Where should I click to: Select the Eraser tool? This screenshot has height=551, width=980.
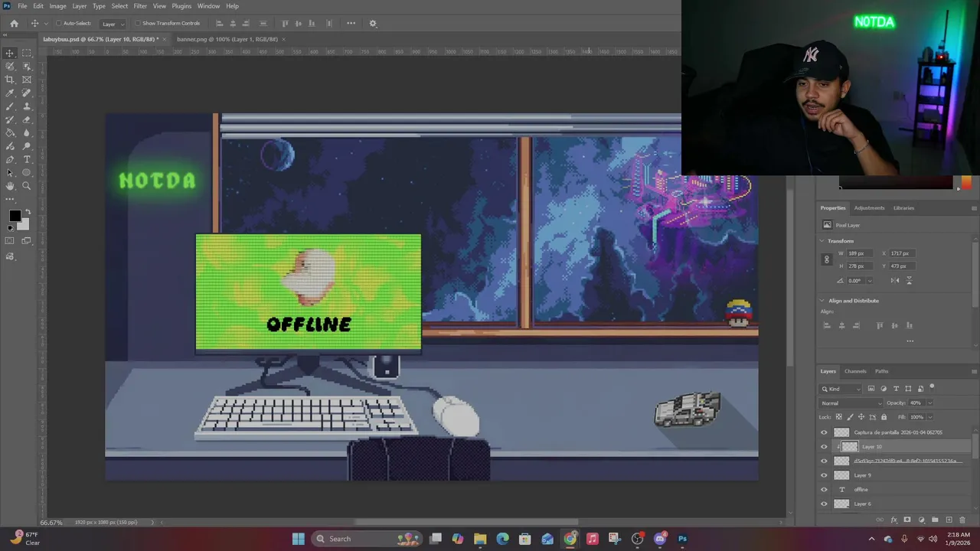[x=27, y=119]
